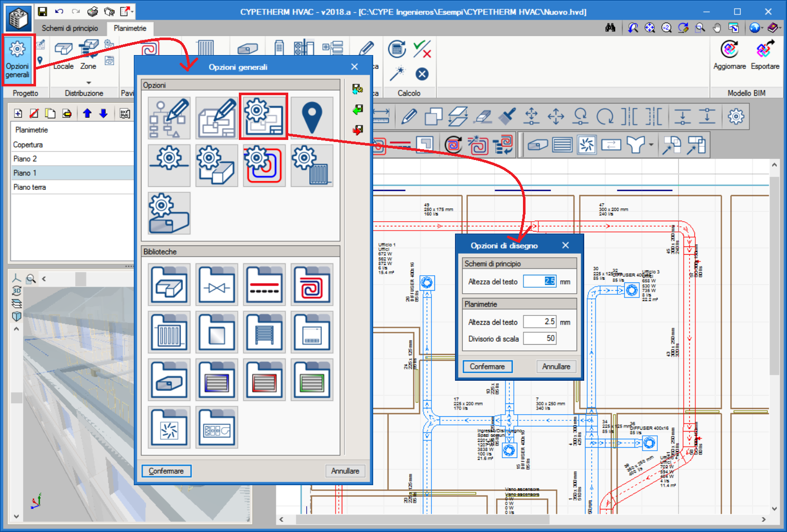
Task: Click Confermare in Opzioni generali dialog
Action: point(166,471)
